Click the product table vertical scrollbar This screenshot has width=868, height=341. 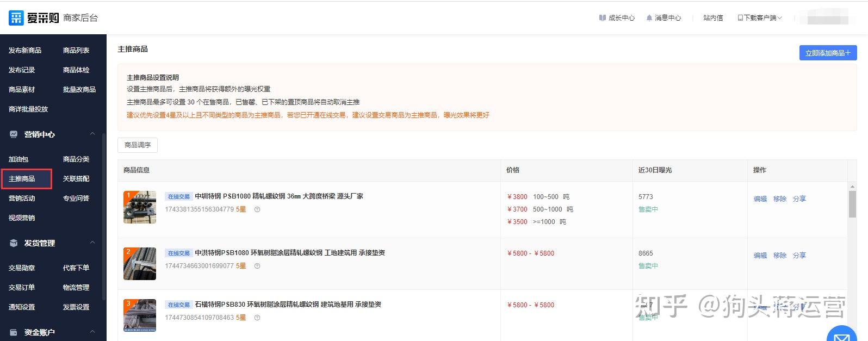[852, 204]
